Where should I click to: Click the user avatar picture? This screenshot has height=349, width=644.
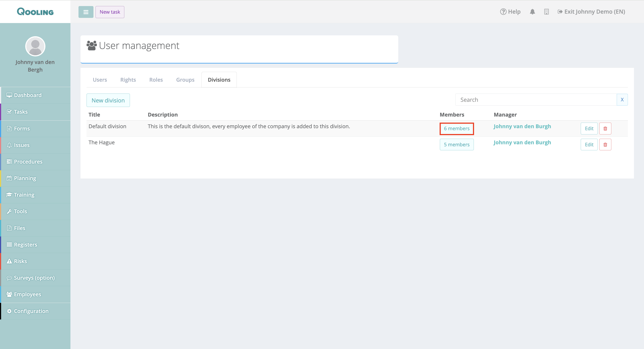pyautogui.click(x=35, y=46)
